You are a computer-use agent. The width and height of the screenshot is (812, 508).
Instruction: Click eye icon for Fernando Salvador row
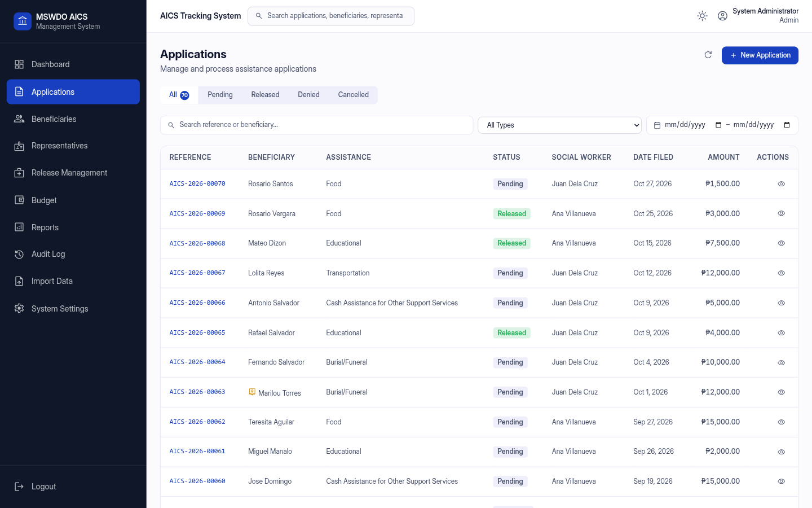[782, 362]
